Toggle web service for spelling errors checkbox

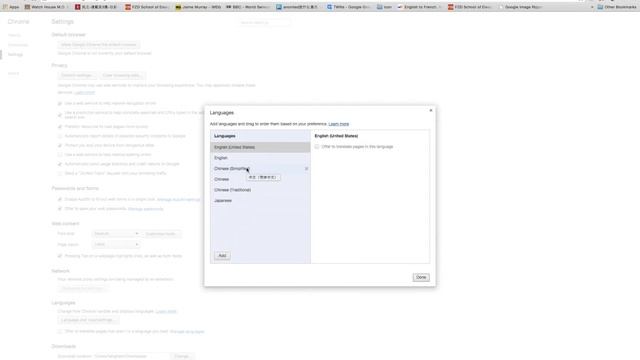60,155
